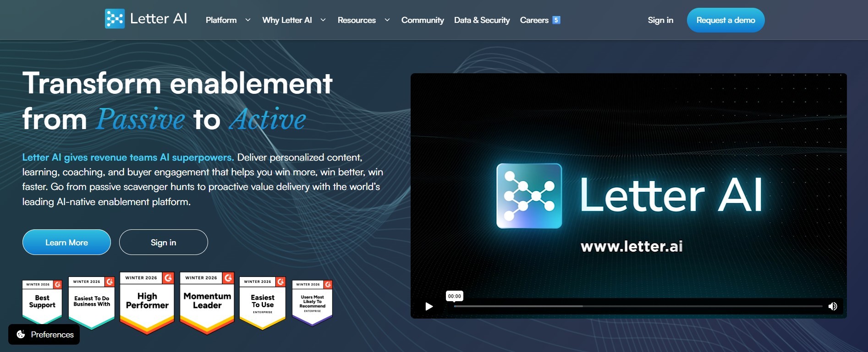The image size is (868, 352).
Task: Expand the Why Letter AI dropdown chevron
Action: click(323, 20)
